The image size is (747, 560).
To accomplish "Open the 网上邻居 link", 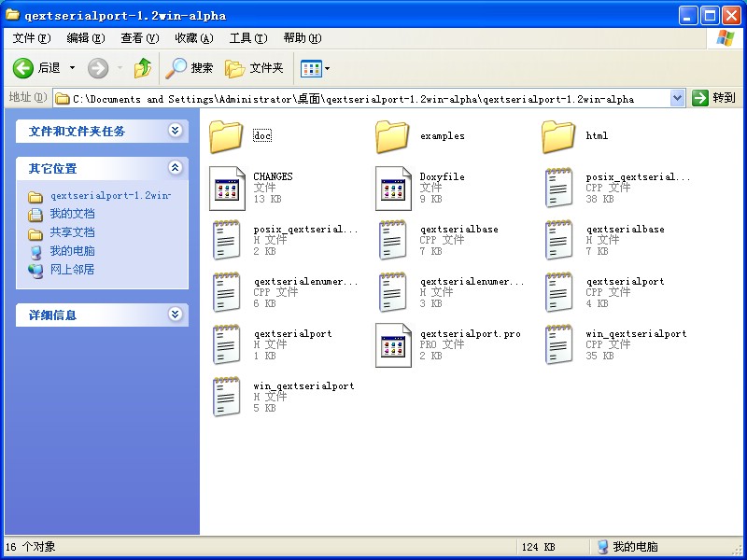I will [73, 270].
